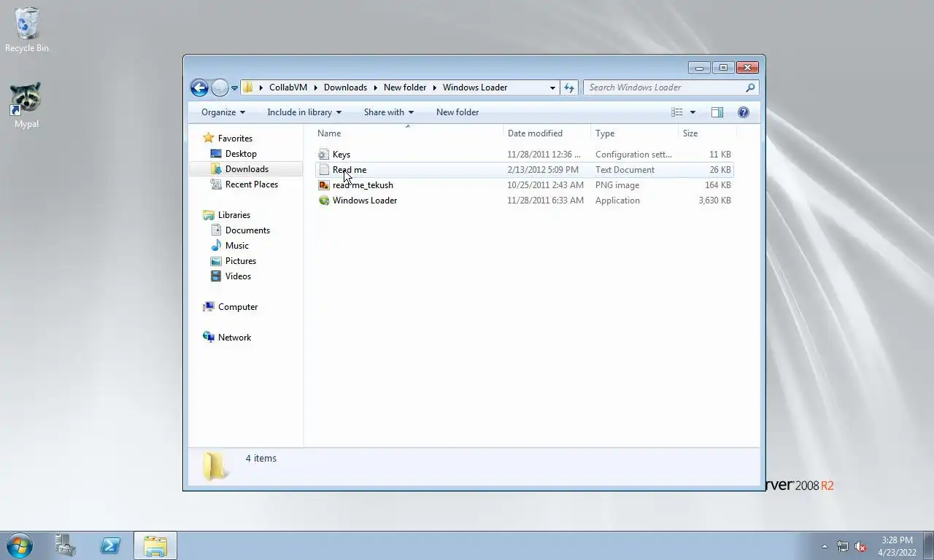Open the Share with menu
Screen dimensions: 934x560
click(x=389, y=112)
